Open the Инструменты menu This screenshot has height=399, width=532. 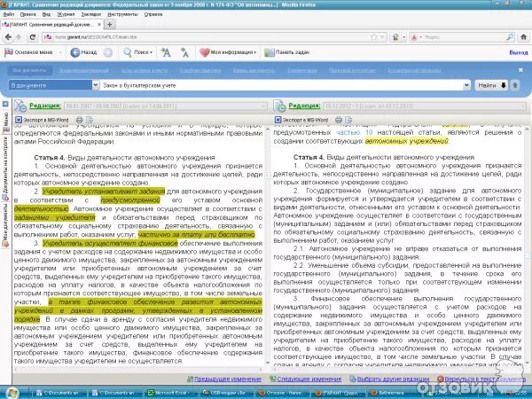[122, 14]
